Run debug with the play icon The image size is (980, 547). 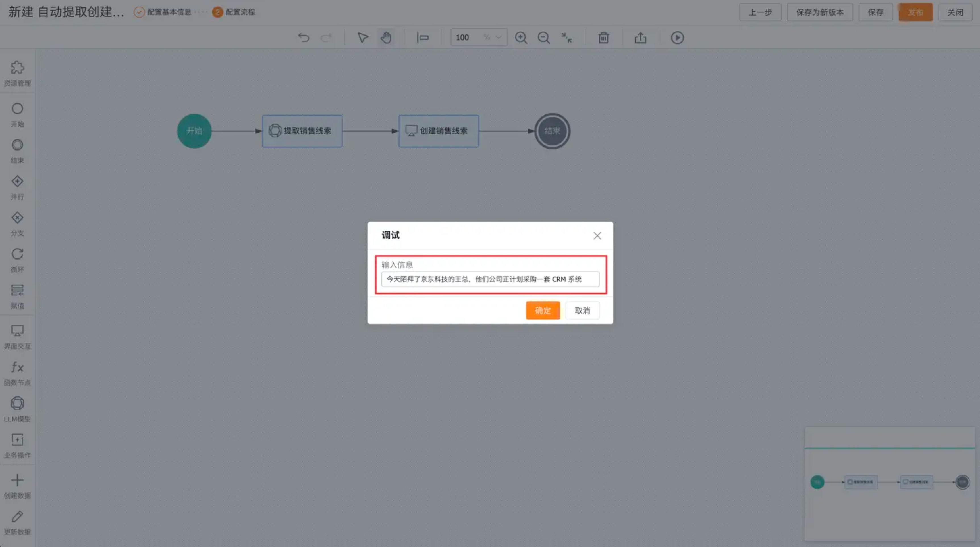(677, 38)
